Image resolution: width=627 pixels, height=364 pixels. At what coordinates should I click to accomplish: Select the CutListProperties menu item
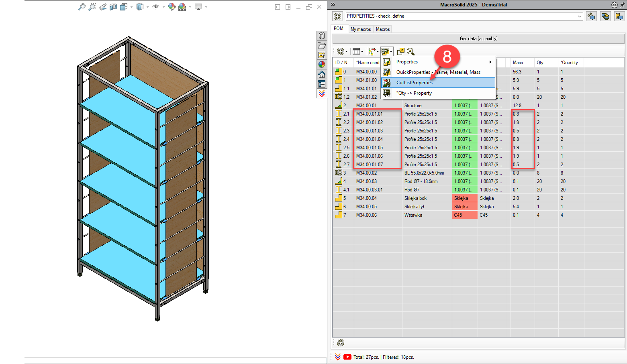click(438, 83)
